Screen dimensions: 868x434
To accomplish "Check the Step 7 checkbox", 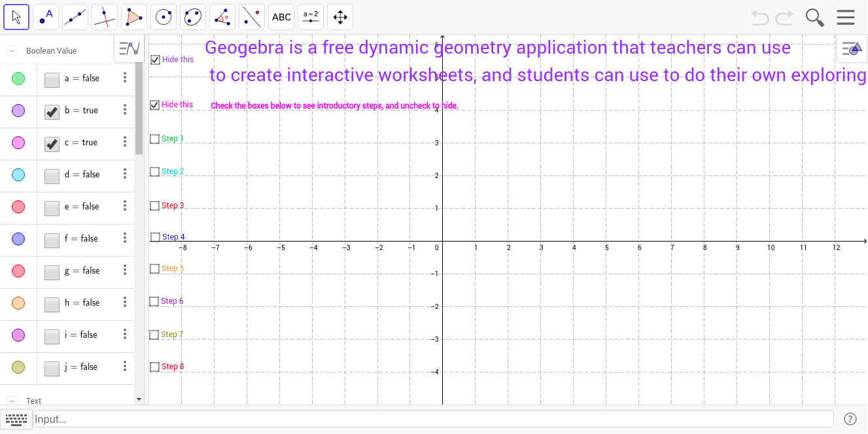I will (x=155, y=335).
